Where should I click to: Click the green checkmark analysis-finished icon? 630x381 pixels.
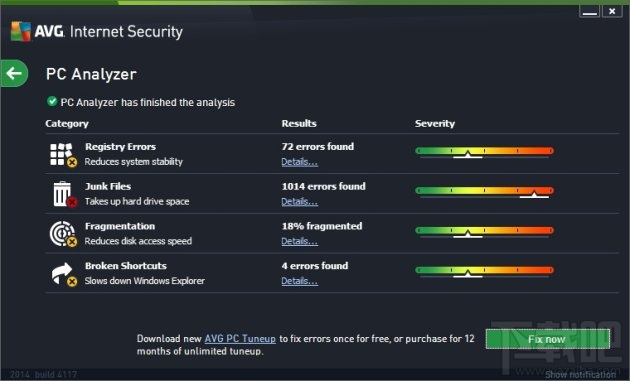pyautogui.click(x=52, y=101)
